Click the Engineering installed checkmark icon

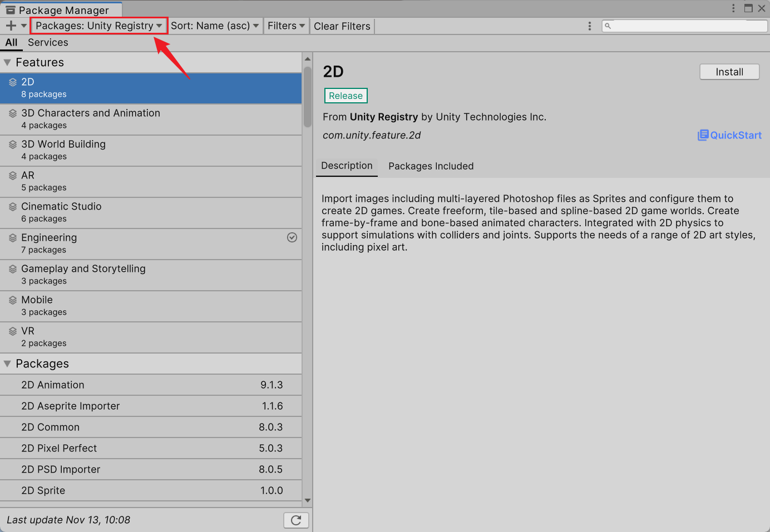[292, 237]
